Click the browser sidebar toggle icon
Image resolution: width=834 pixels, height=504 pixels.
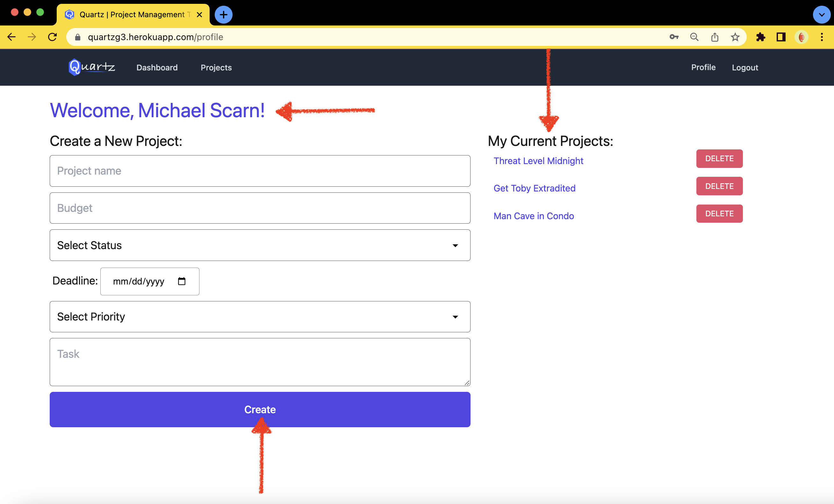click(x=781, y=37)
